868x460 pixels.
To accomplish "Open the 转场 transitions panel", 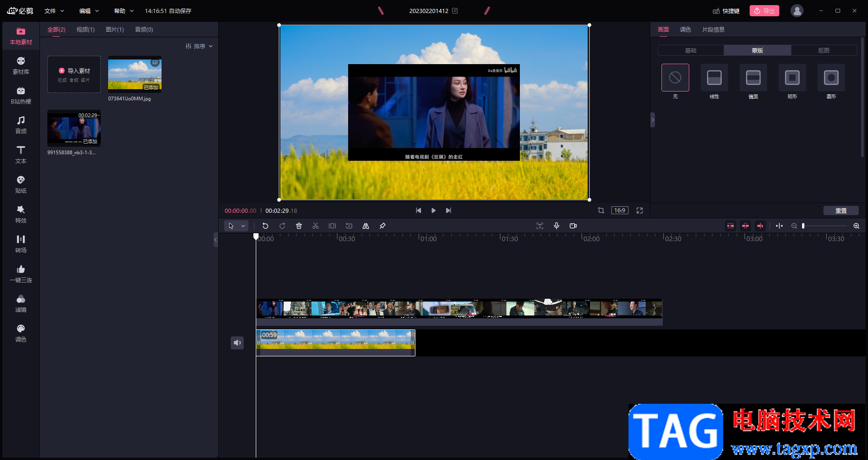I will tap(21, 244).
